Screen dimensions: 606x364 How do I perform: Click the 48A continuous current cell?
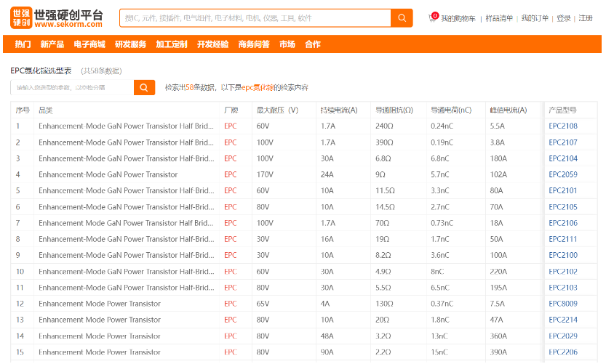[x=327, y=336]
